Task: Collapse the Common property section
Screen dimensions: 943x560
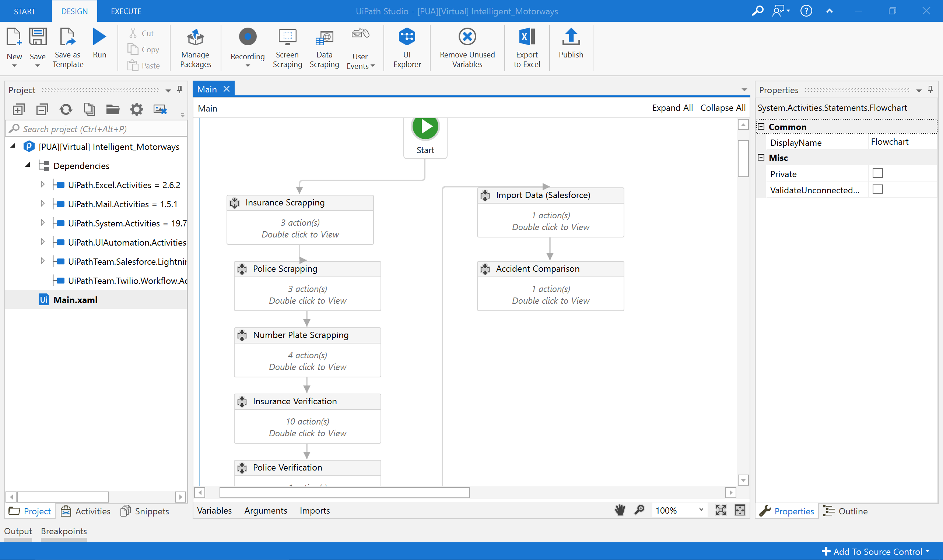Action: pyautogui.click(x=761, y=127)
